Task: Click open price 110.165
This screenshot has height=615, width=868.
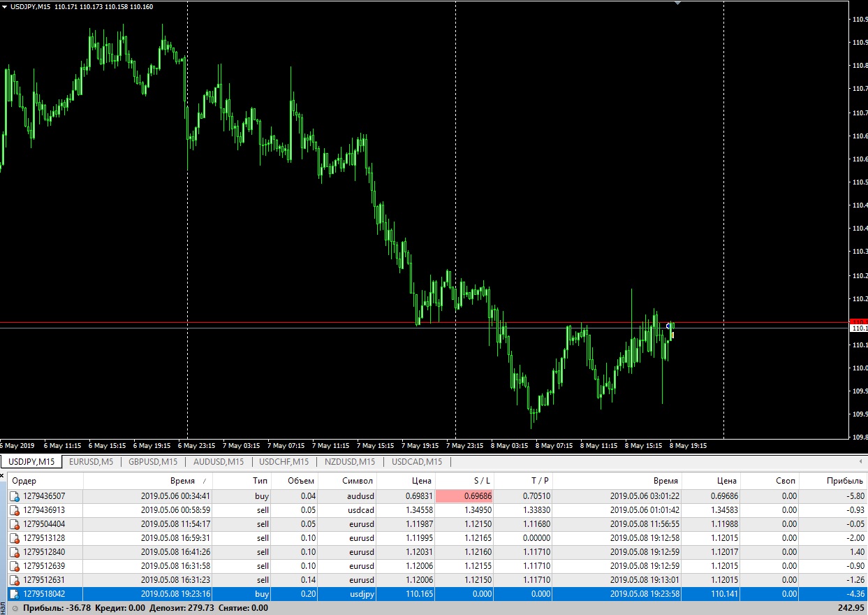Action: [418, 594]
